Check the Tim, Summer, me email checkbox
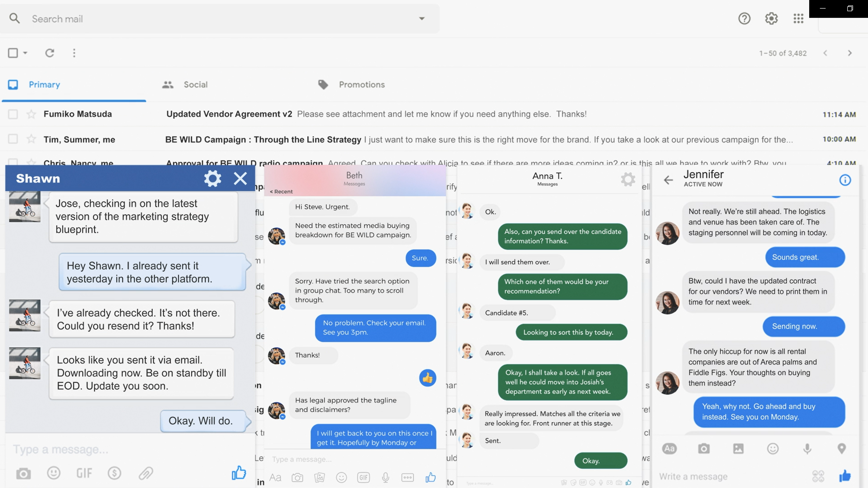The width and height of the screenshot is (868, 488). tap(13, 139)
